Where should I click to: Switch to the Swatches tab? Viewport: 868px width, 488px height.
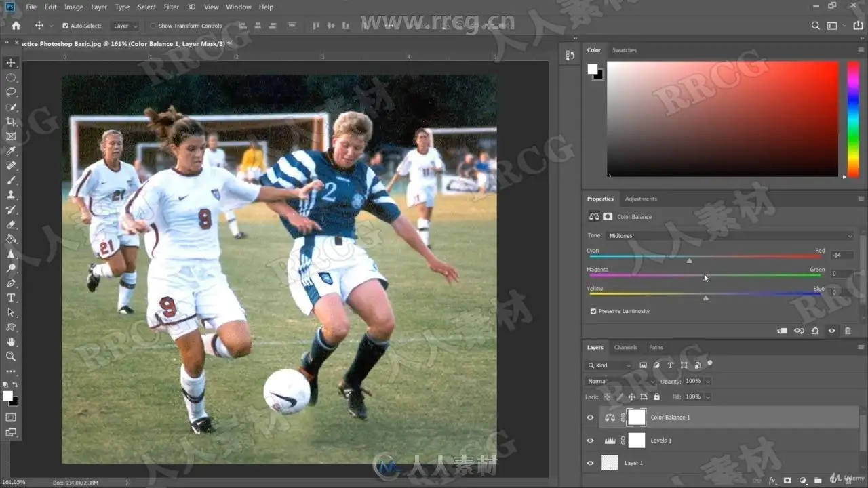[x=625, y=50]
